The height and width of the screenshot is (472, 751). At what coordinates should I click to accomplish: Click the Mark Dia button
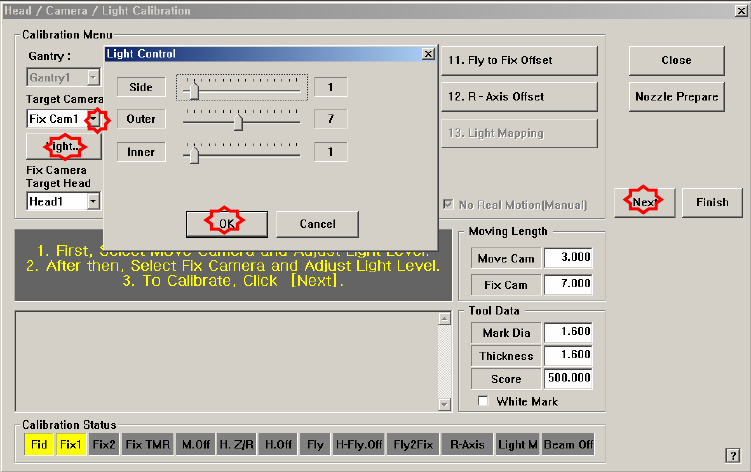pyautogui.click(x=506, y=333)
